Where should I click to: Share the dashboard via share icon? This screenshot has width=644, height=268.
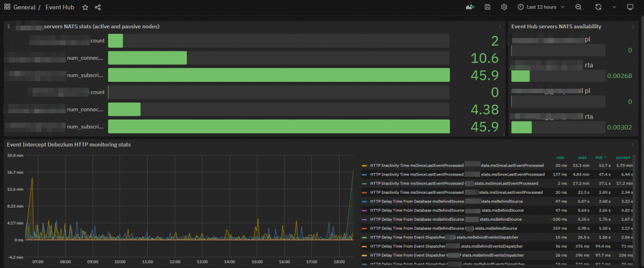tap(97, 7)
